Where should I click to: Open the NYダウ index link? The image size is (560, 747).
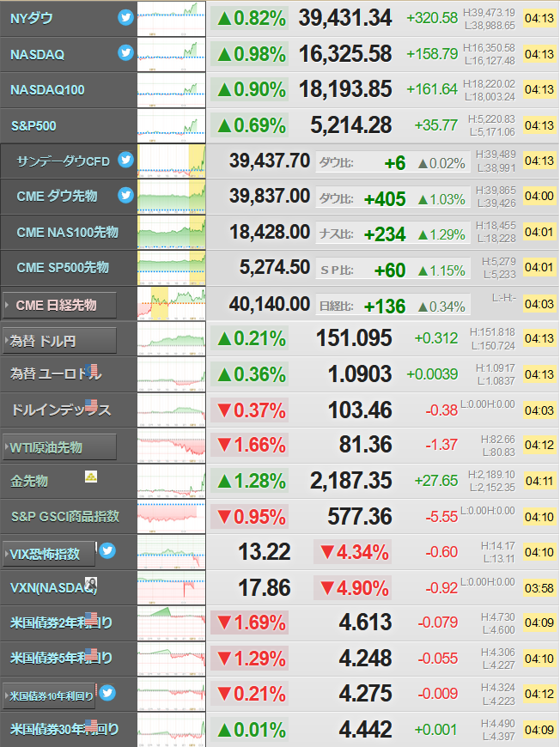click(32, 19)
